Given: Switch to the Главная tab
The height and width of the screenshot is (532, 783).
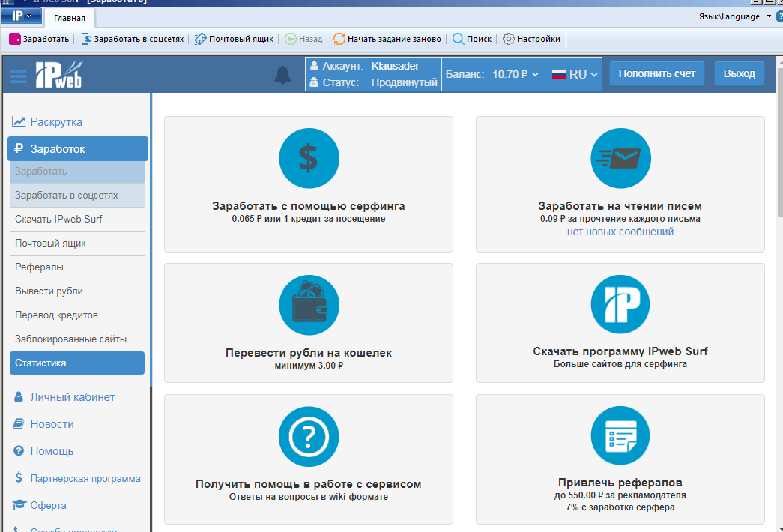Looking at the screenshot, I should pyautogui.click(x=70, y=18).
